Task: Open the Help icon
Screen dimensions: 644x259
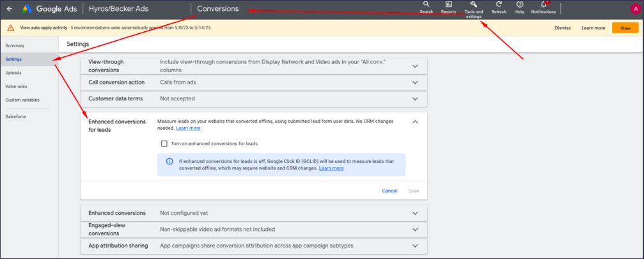Action: click(519, 7)
